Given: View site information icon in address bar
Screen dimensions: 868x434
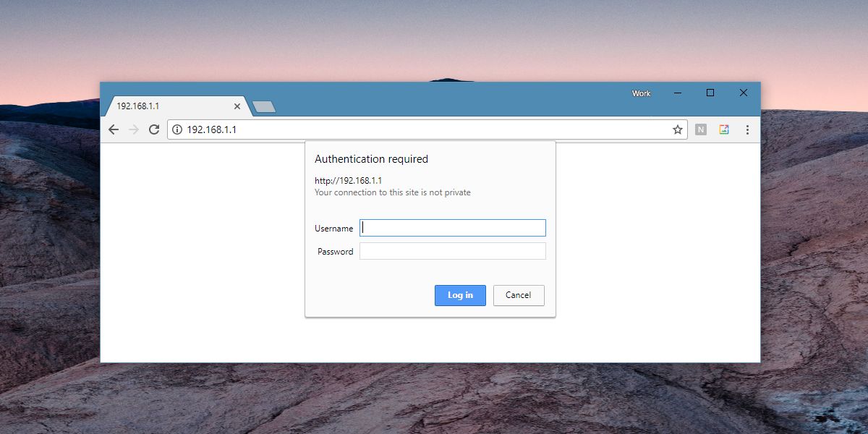Looking at the screenshot, I should pyautogui.click(x=177, y=129).
